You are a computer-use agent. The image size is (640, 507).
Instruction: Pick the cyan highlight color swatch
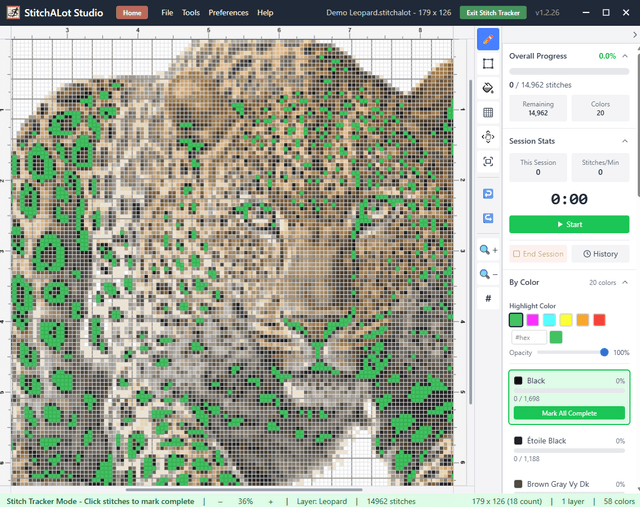coord(549,320)
